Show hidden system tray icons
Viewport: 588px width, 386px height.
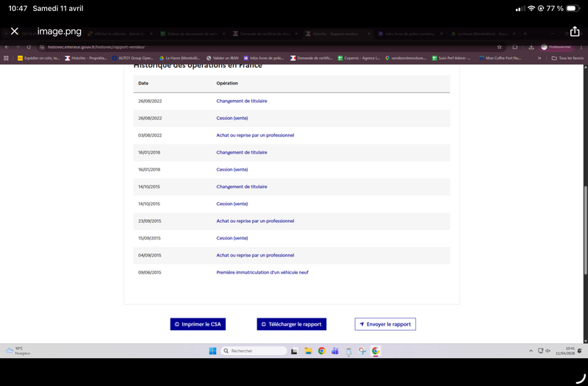tap(531, 351)
